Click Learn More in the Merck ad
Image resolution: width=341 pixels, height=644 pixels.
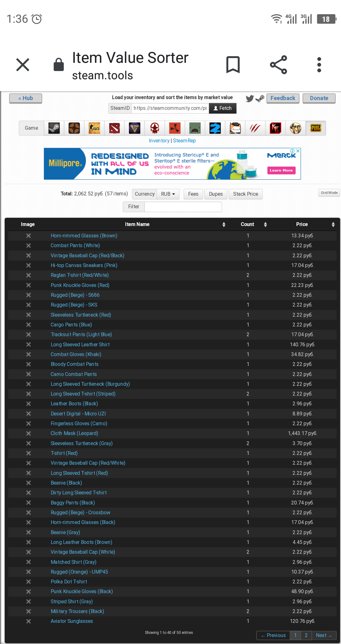click(281, 170)
